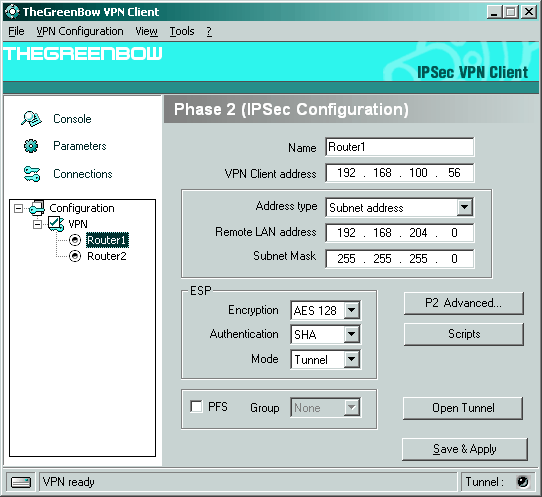The image size is (542, 497).
Task: Select the VPN tree label
Action: coord(78,224)
